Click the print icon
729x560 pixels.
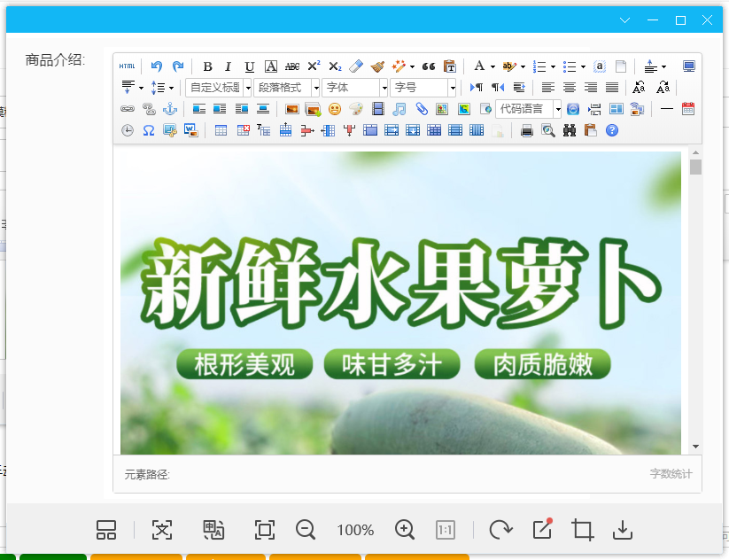[527, 130]
